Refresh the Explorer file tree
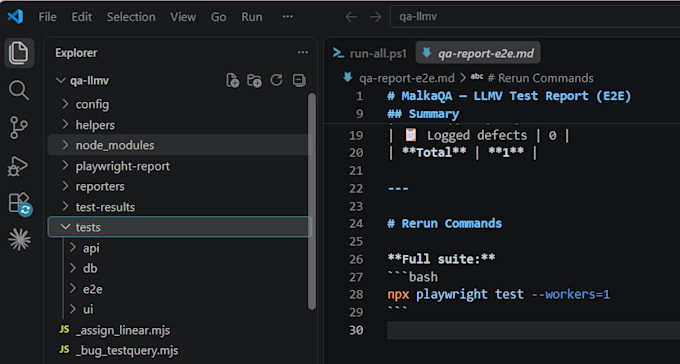 click(x=276, y=80)
